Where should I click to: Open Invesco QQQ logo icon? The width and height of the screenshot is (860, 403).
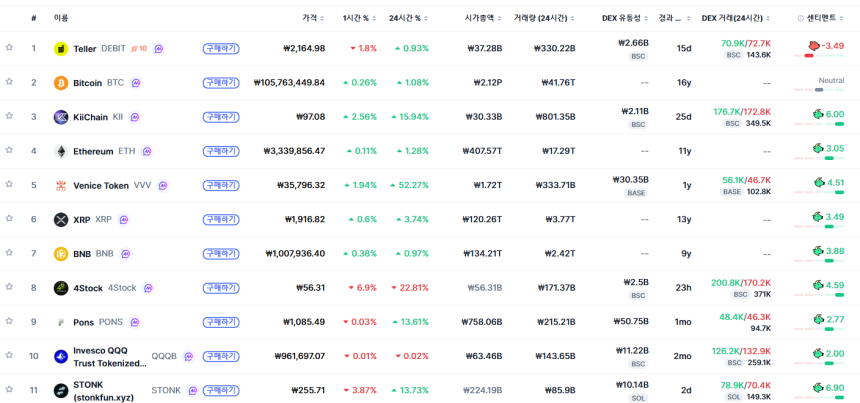(x=61, y=356)
